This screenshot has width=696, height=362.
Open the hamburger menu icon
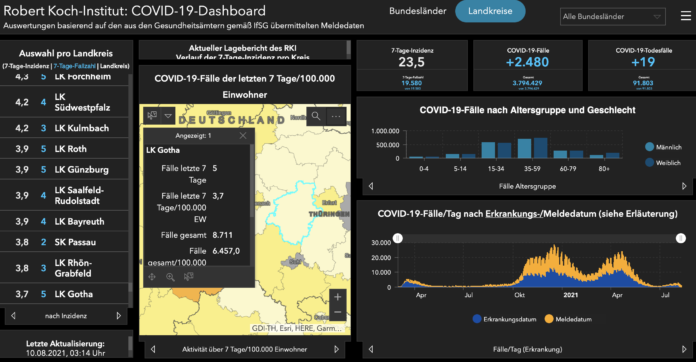click(x=685, y=16)
